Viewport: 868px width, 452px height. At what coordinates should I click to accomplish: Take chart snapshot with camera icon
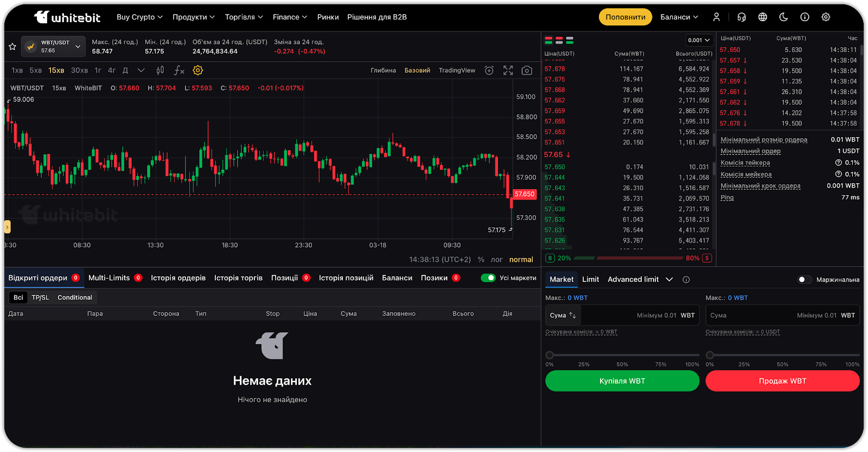526,70
